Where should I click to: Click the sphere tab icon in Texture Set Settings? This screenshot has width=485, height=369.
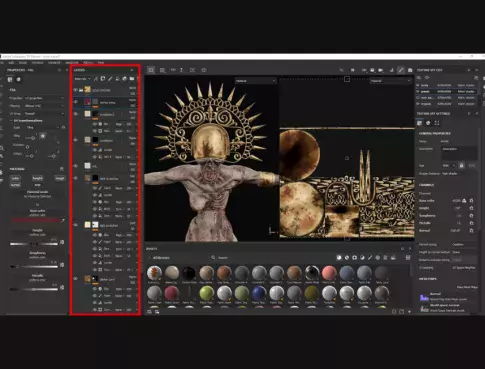tap(428, 123)
